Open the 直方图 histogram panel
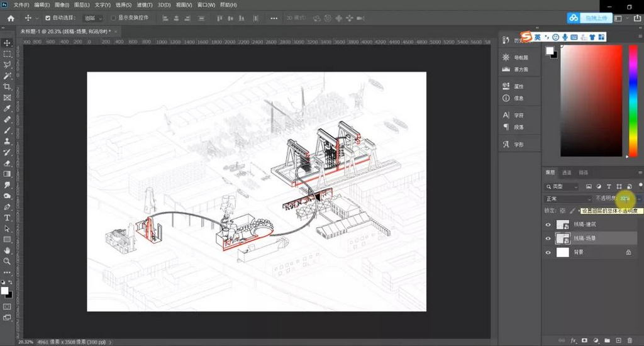The width and height of the screenshot is (644, 346). pos(516,69)
